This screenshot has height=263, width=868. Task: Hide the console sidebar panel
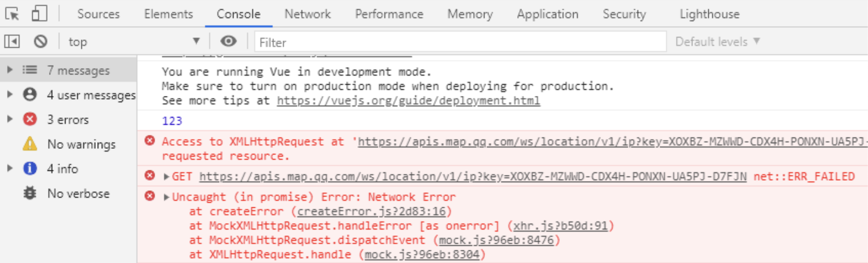12,42
